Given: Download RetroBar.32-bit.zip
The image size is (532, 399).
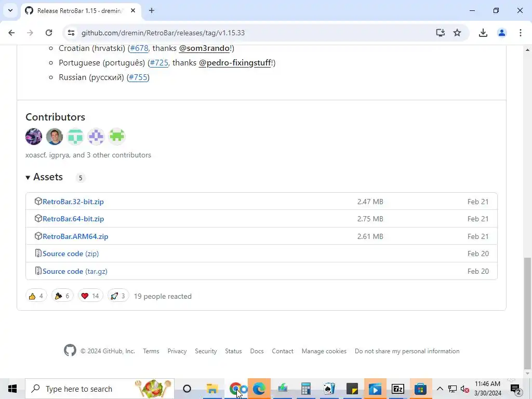Looking at the screenshot, I should (73, 202).
